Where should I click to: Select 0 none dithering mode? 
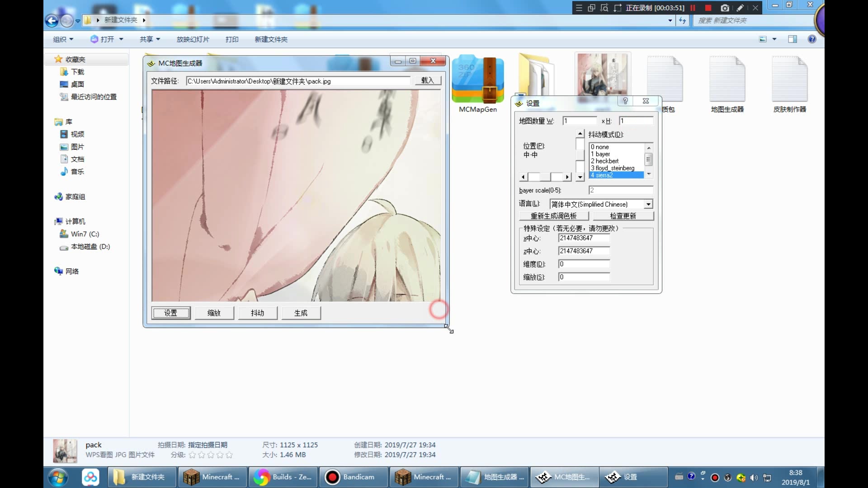(616, 147)
